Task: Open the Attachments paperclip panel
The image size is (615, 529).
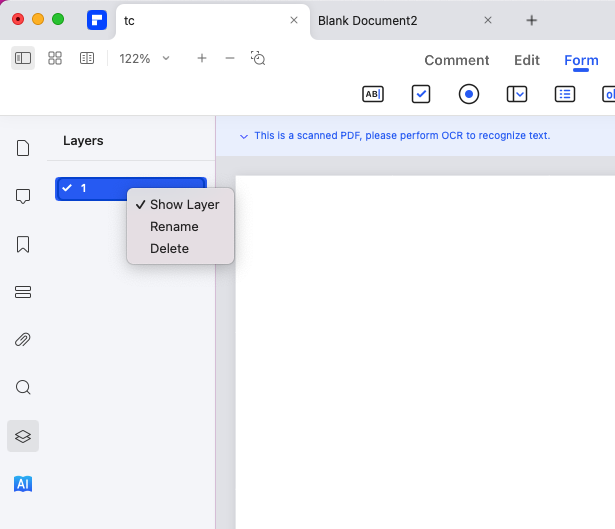Action: coord(23,340)
